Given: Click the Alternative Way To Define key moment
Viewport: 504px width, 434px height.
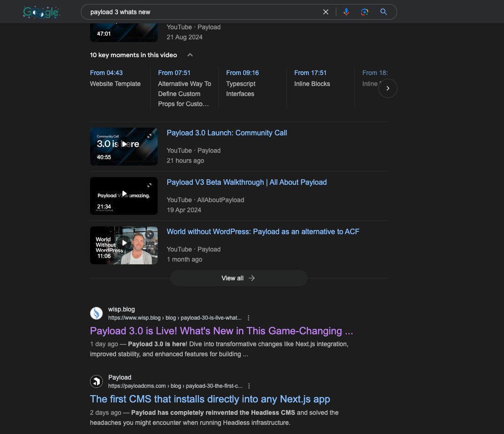Looking at the screenshot, I should (184, 94).
